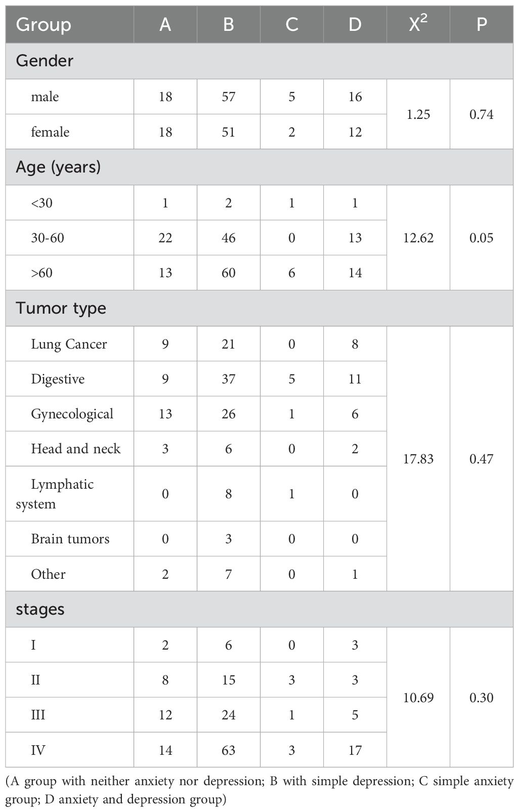The height and width of the screenshot is (812, 519).
Task: Click the female row label
Action: [x=50, y=132]
